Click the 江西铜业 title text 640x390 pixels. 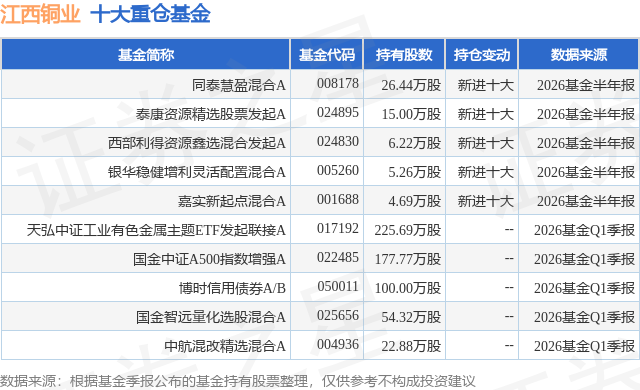pyautogui.click(x=40, y=14)
